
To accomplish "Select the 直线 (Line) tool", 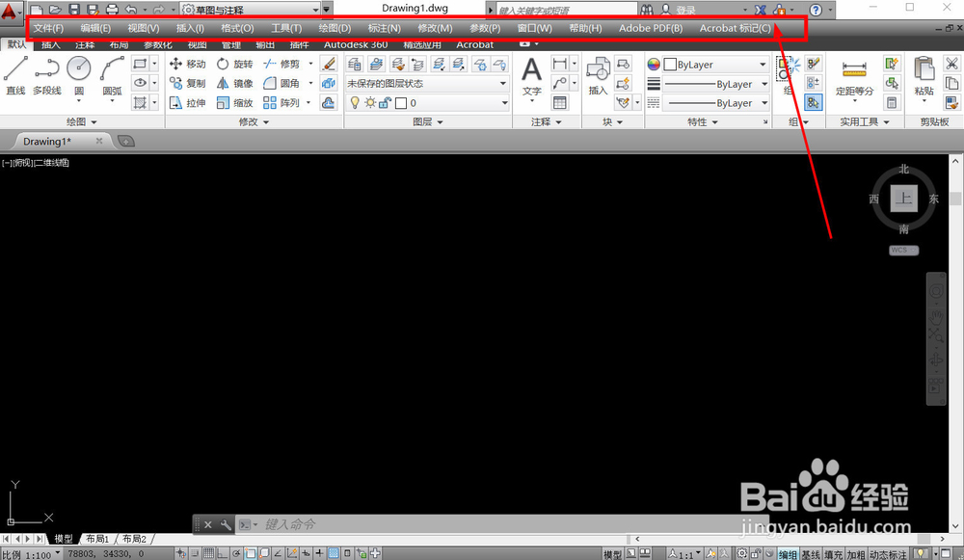I will 15,75.
